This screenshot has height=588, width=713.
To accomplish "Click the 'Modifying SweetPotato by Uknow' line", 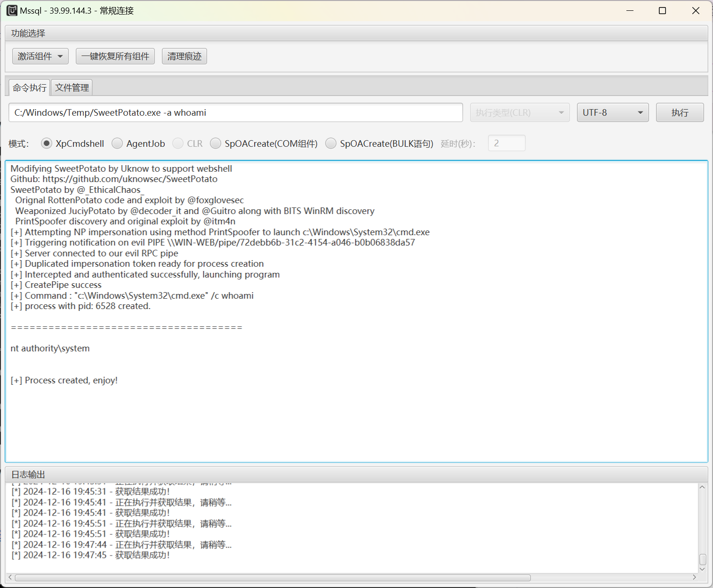I will click(x=121, y=168).
